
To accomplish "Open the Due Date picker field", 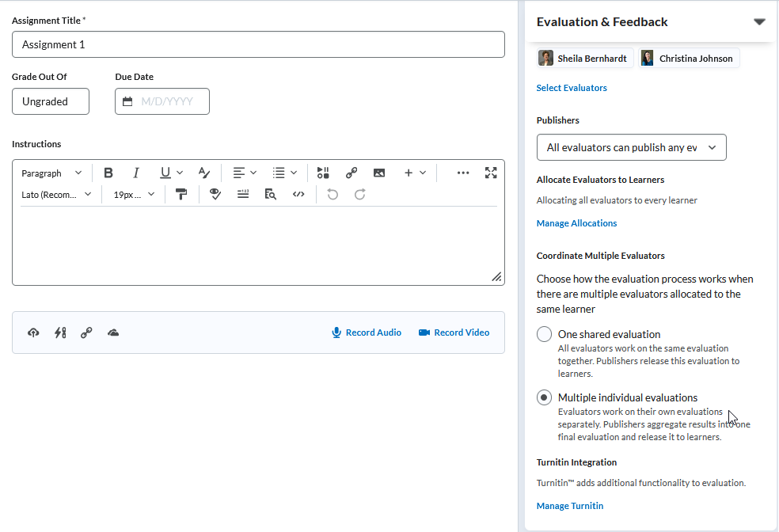I will coord(162,101).
